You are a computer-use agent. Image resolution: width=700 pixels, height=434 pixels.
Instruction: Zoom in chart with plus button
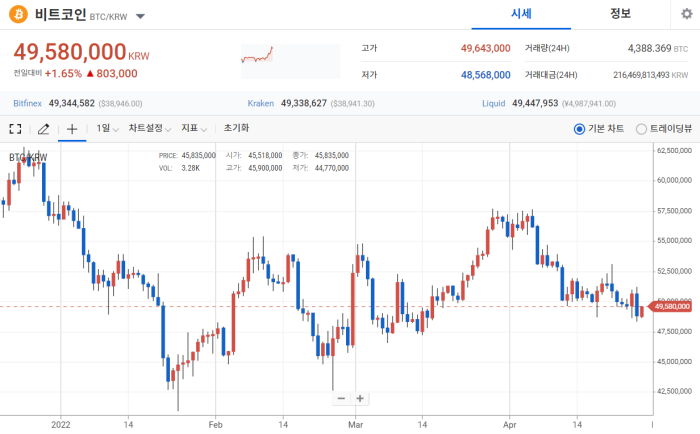[x=360, y=398]
